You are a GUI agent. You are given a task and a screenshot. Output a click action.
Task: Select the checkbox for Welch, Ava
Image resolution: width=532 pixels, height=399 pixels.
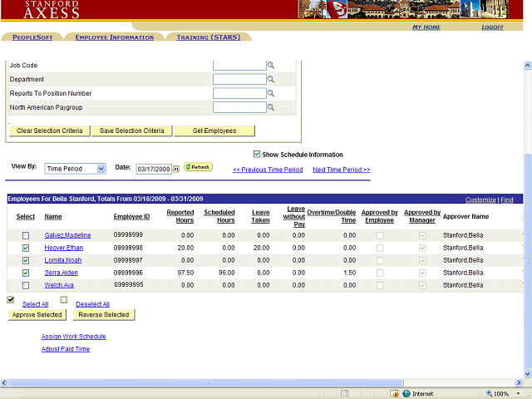[x=26, y=285]
